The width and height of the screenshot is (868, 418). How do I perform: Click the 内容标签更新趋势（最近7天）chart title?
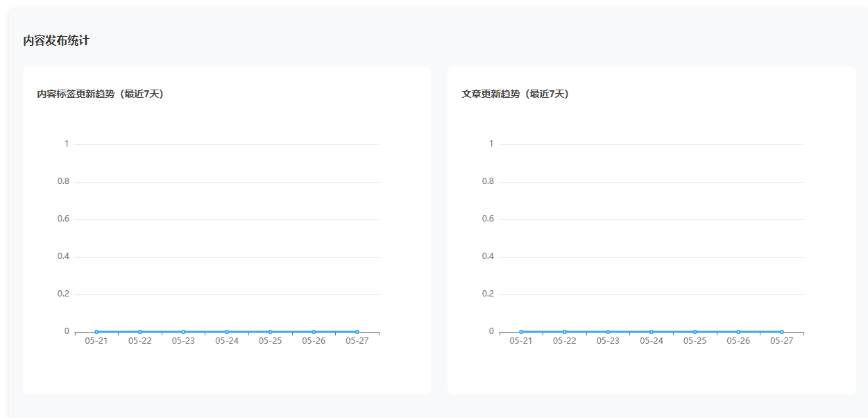click(x=100, y=94)
